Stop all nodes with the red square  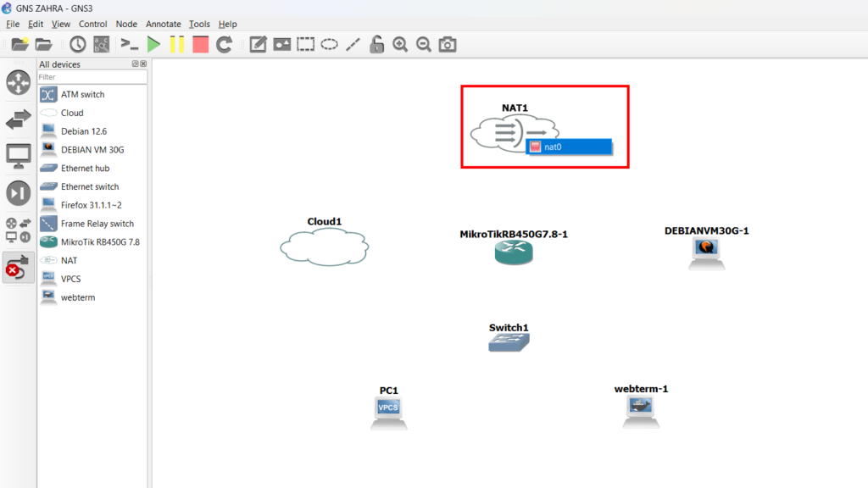click(200, 45)
